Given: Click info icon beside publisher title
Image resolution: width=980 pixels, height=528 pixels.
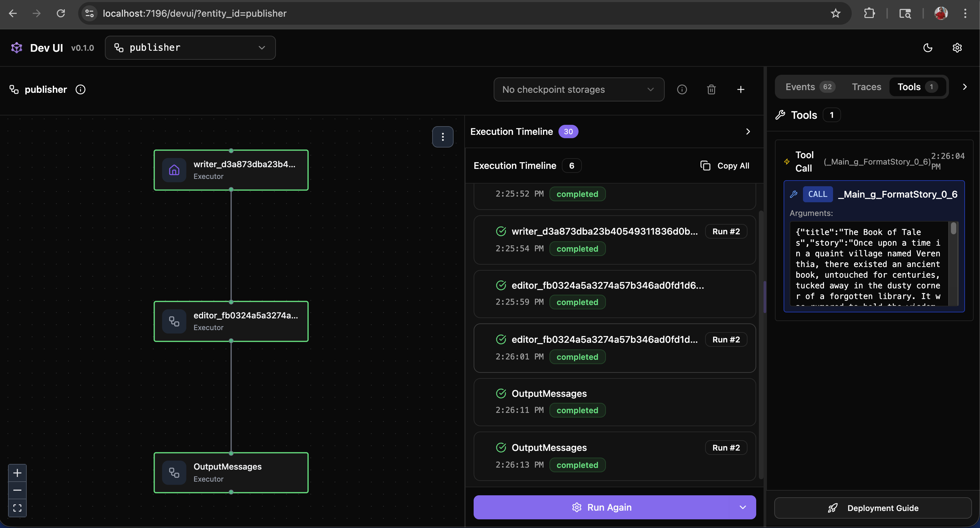Looking at the screenshot, I should pyautogui.click(x=80, y=89).
